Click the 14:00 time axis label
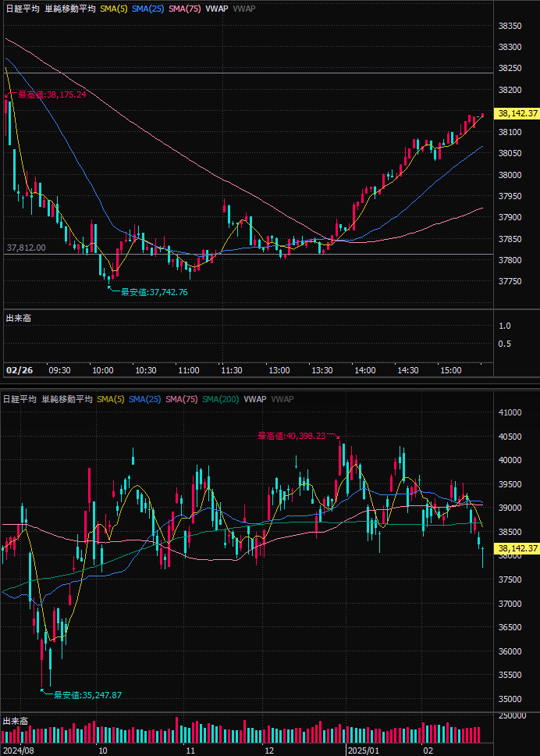 (365, 370)
